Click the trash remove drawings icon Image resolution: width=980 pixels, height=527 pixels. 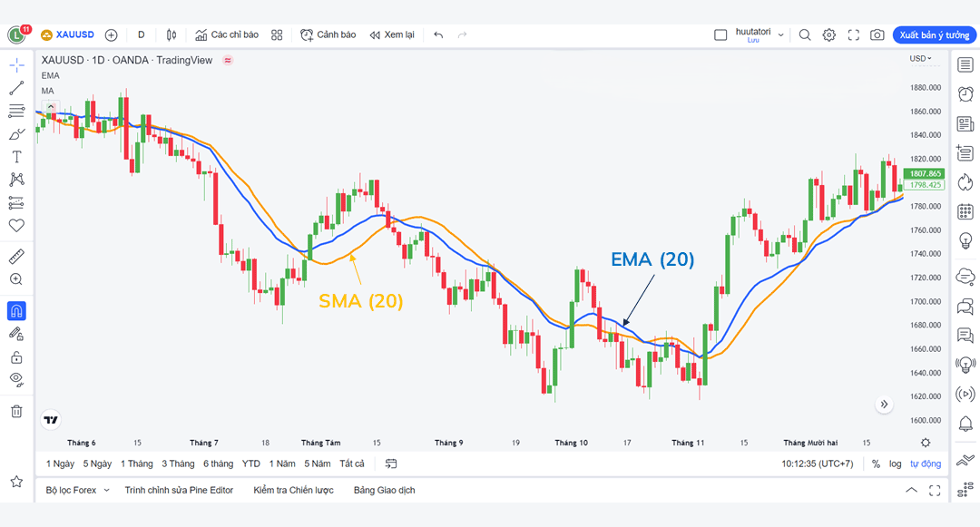click(16, 411)
